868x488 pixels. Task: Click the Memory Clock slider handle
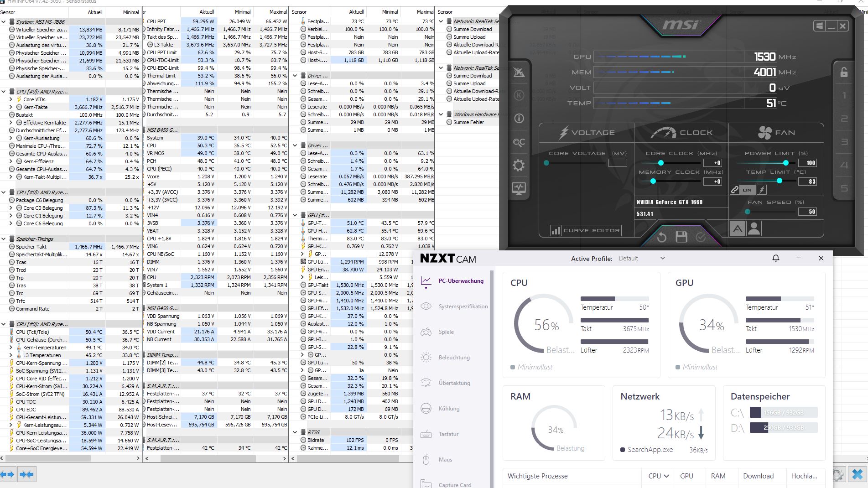(653, 181)
